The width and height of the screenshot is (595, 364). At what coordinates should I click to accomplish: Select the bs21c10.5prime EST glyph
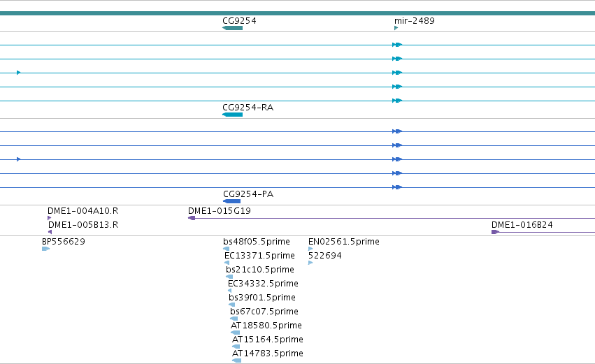[x=229, y=277]
